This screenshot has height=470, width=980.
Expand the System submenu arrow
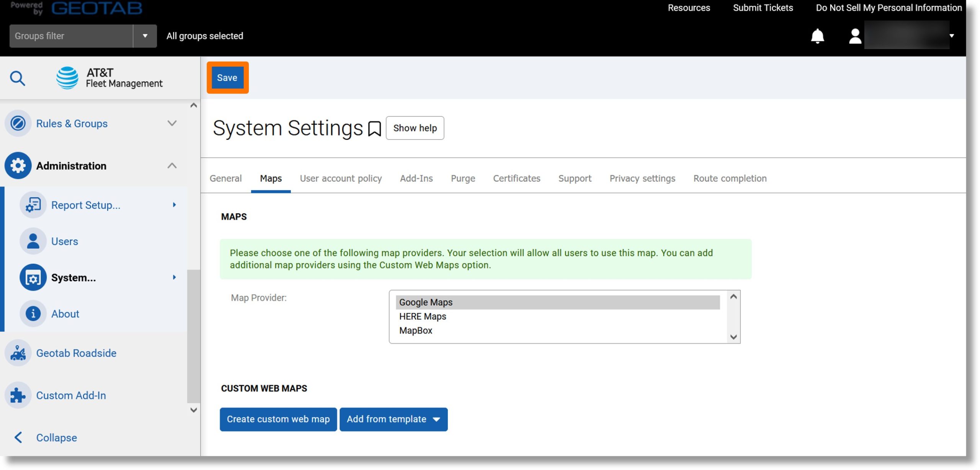(x=174, y=277)
